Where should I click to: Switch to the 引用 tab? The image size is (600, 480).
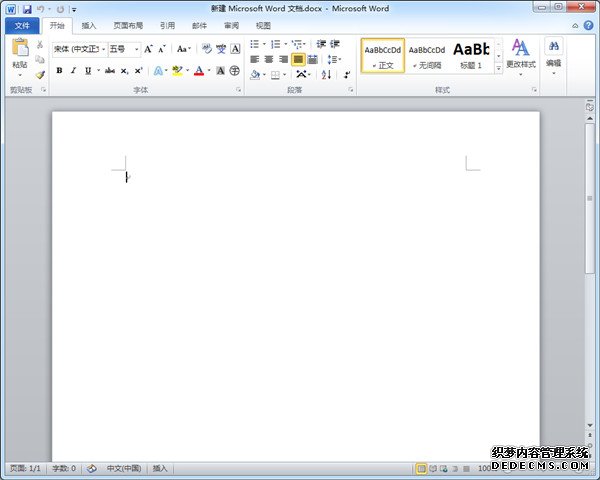(x=168, y=26)
